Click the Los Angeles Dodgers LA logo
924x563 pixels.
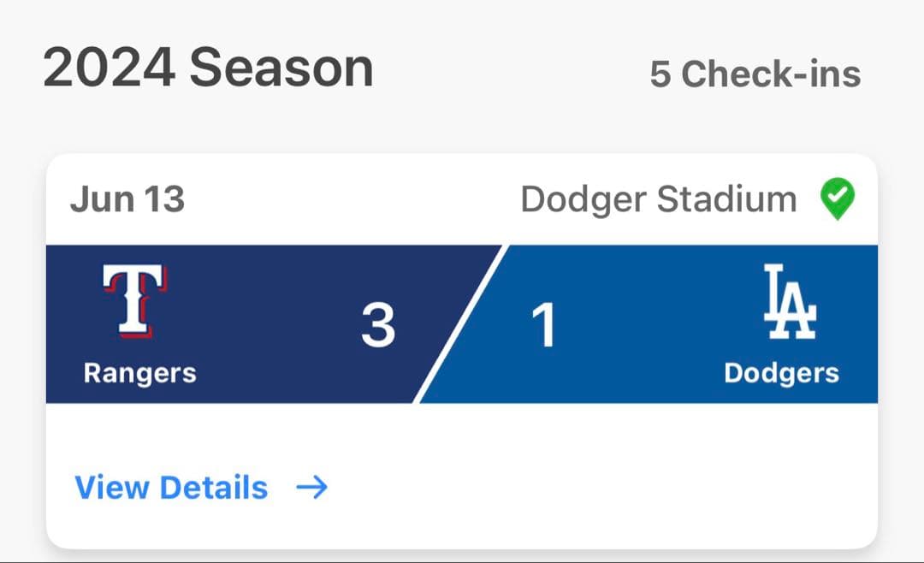(789, 302)
